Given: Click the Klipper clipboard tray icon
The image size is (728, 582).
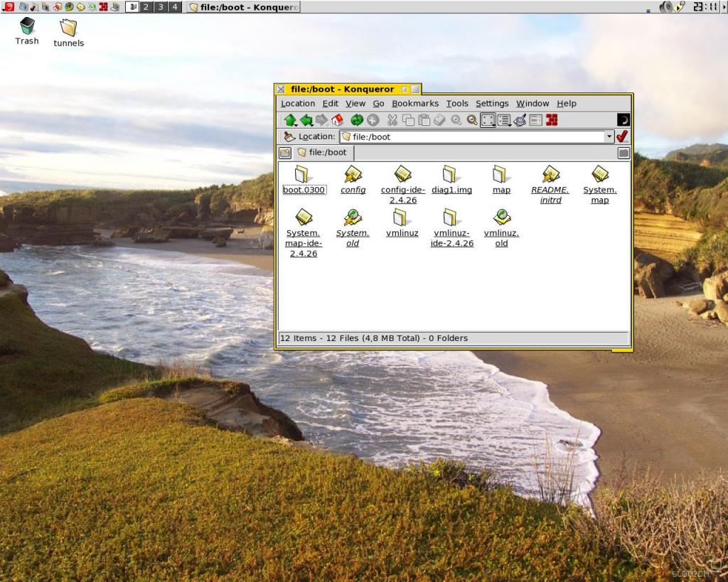Looking at the screenshot, I should pyautogui.click(x=679, y=6).
